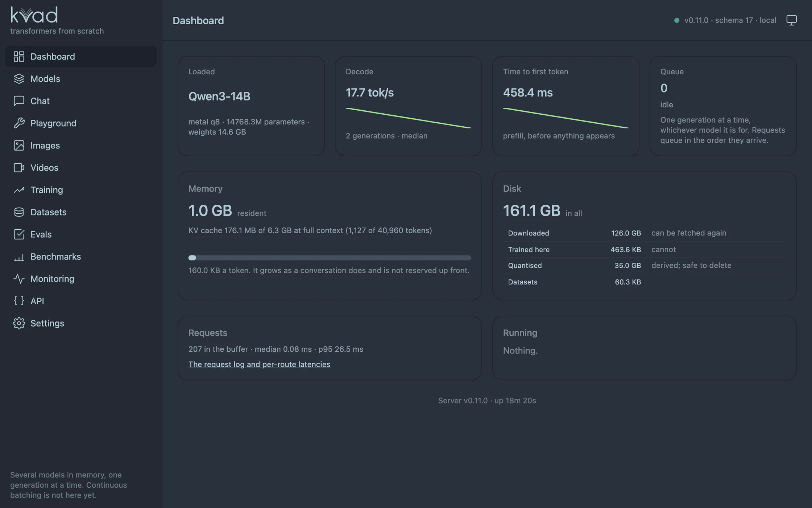
Task: Click the Training trend-line icon
Action: tap(19, 190)
